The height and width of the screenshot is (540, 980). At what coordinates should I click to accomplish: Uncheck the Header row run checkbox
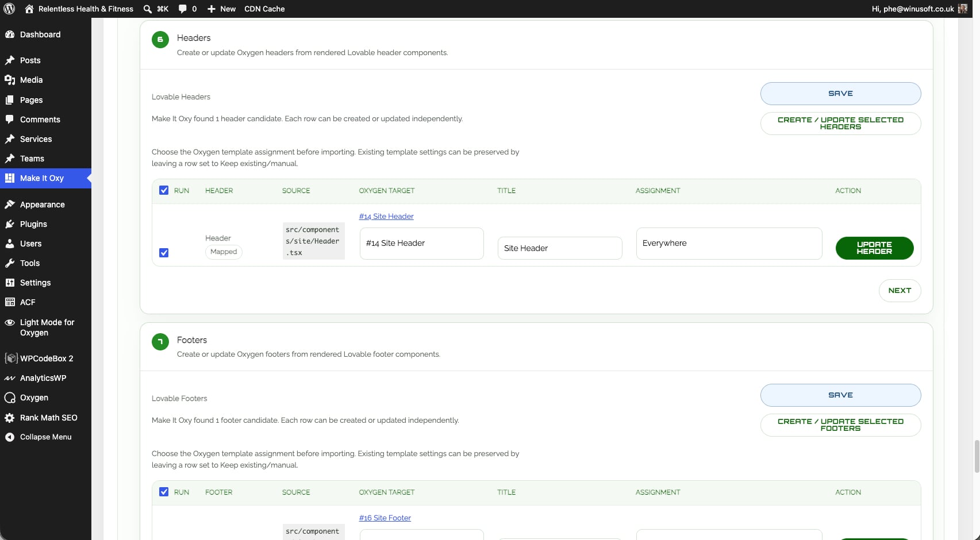click(x=164, y=253)
